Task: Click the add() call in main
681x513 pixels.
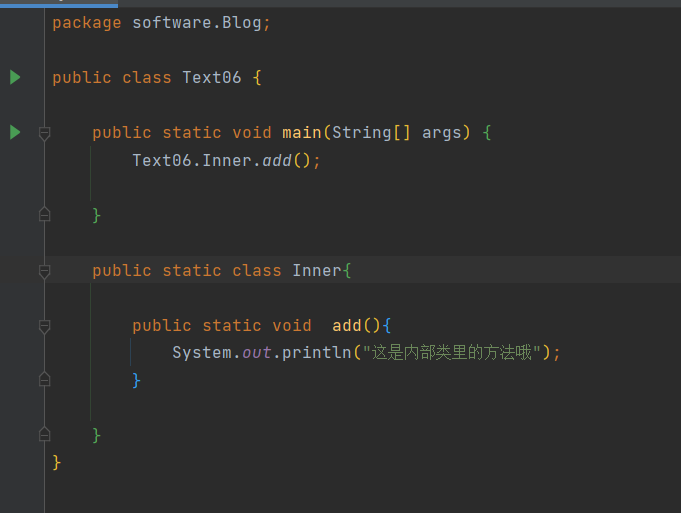Action: coord(277,161)
